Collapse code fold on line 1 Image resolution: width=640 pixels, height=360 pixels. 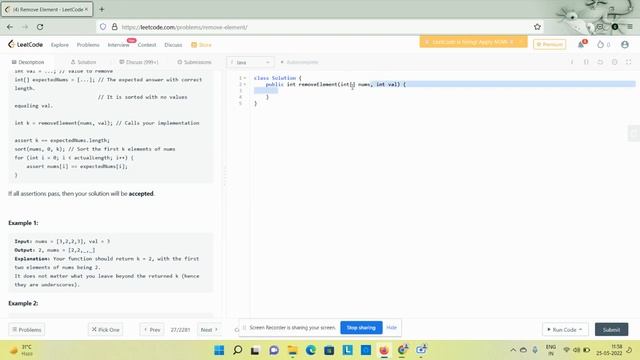pyautogui.click(x=245, y=78)
